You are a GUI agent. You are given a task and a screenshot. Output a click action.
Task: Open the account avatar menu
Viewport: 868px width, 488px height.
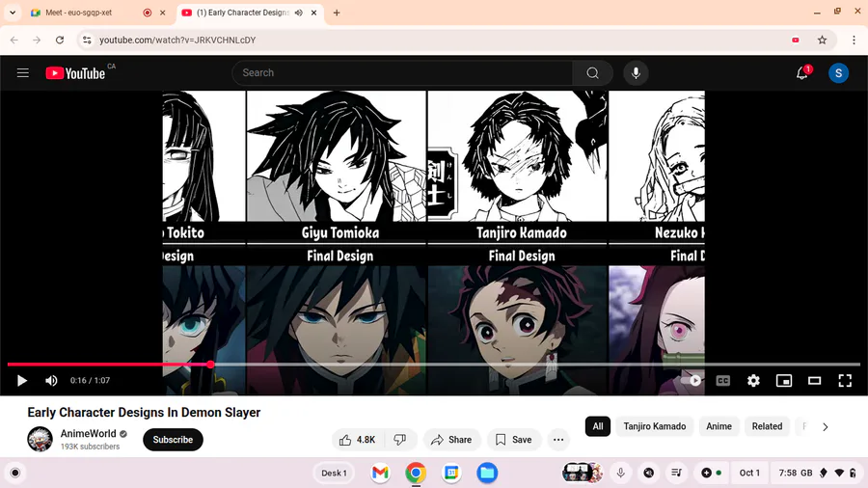pos(838,73)
